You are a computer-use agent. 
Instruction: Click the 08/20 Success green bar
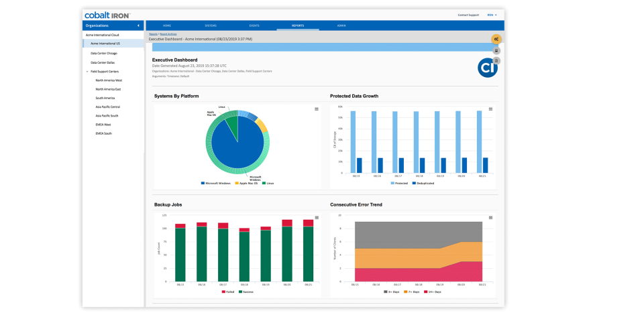(287, 254)
